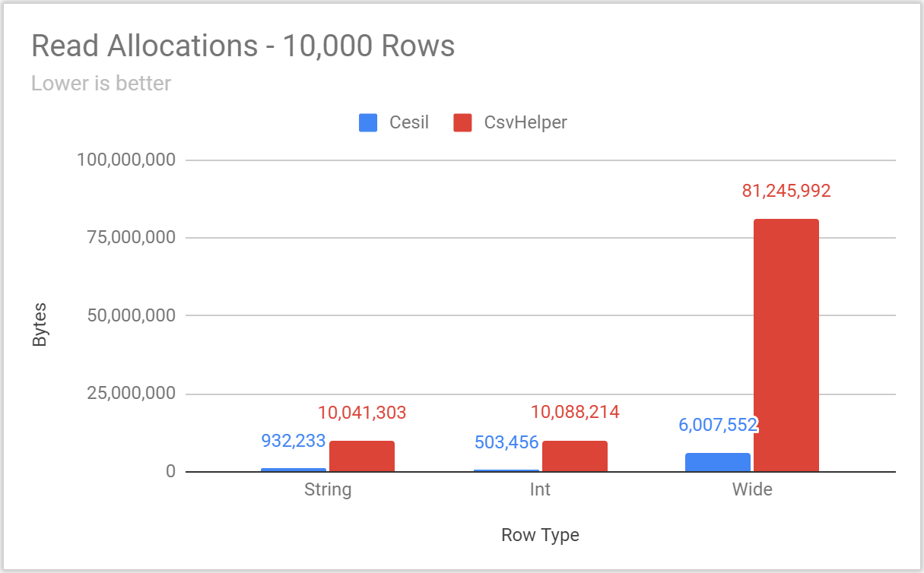Image resolution: width=924 pixels, height=573 pixels.
Task: Click the Bytes vertical axis title
Action: (40, 324)
